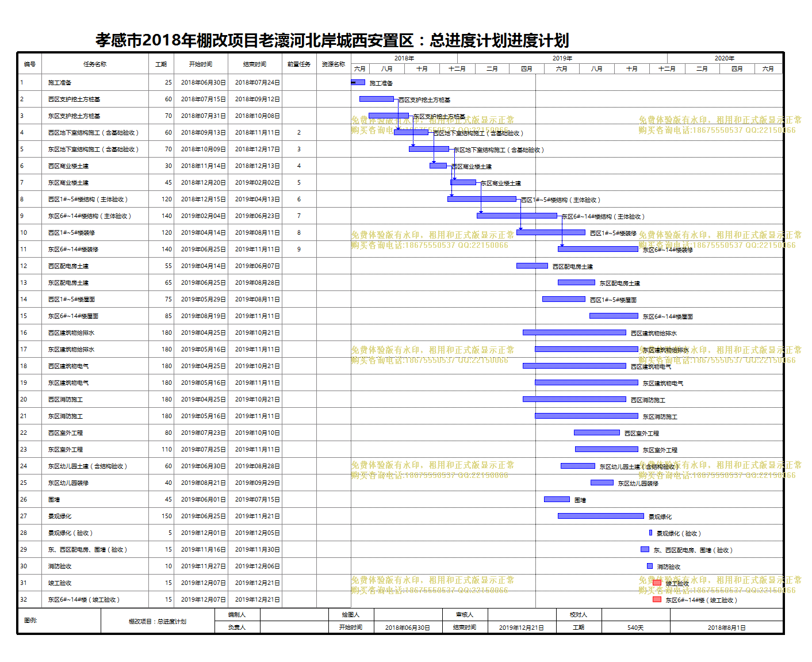This screenshot has width=812, height=662.
Task: Select table cell 景观绿化 in row 27
Action: tap(60, 516)
